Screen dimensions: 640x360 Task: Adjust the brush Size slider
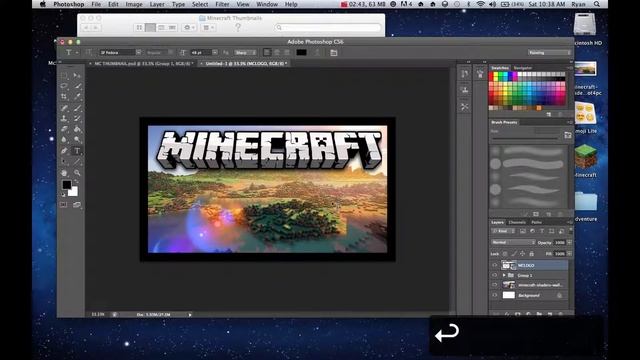[x=524, y=139]
